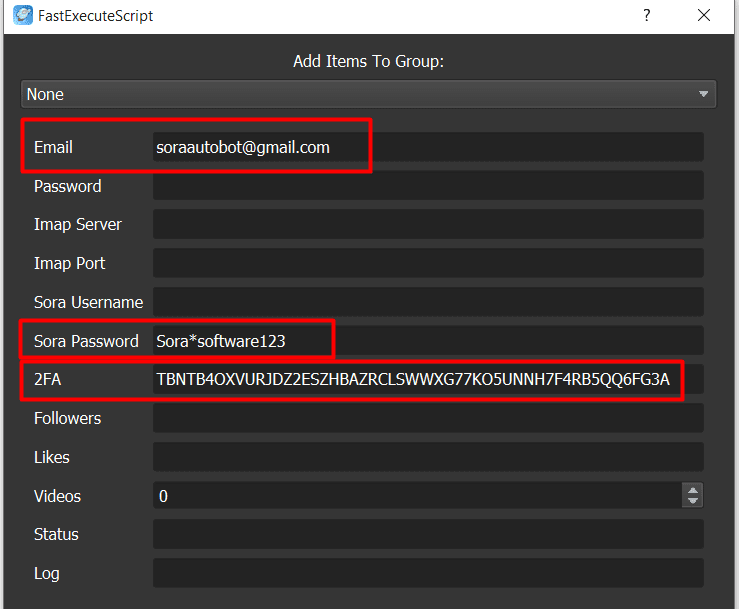739x609 pixels.
Task: Click the Followers label
Action: 67,418
